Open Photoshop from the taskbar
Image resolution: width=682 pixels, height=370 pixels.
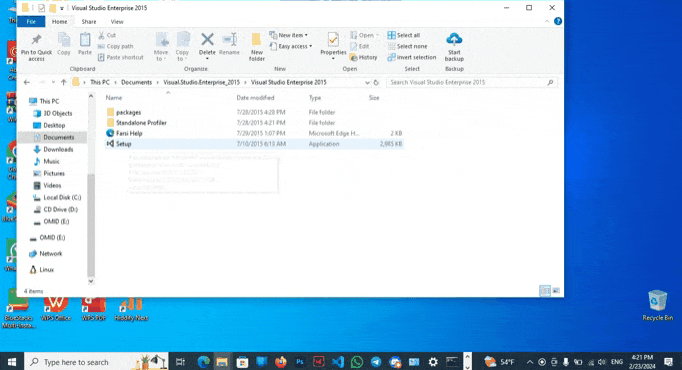(x=299, y=362)
